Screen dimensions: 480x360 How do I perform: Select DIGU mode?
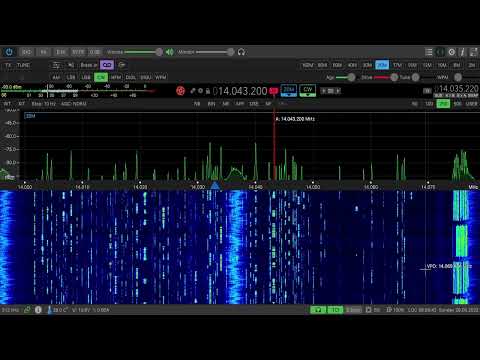(146, 77)
